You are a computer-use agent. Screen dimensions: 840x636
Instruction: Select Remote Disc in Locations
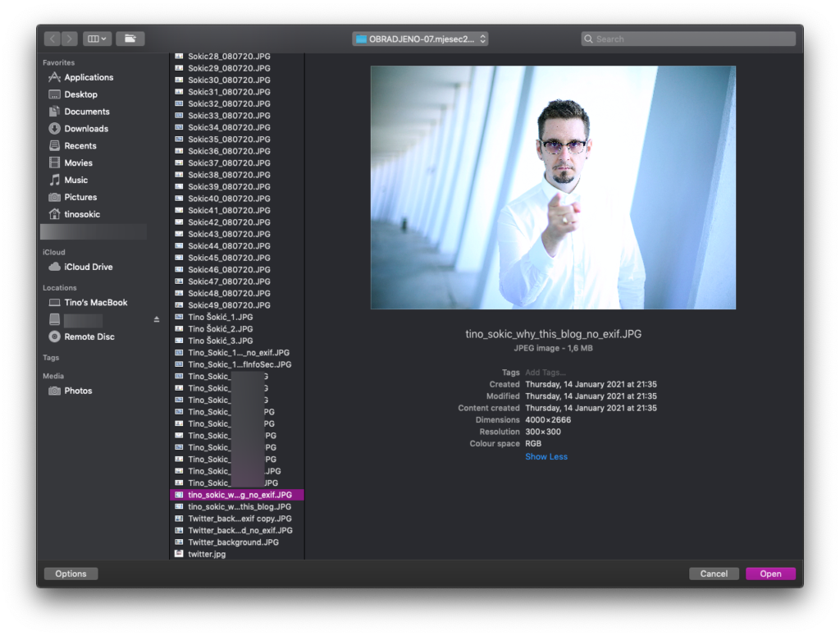coord(89,336)
